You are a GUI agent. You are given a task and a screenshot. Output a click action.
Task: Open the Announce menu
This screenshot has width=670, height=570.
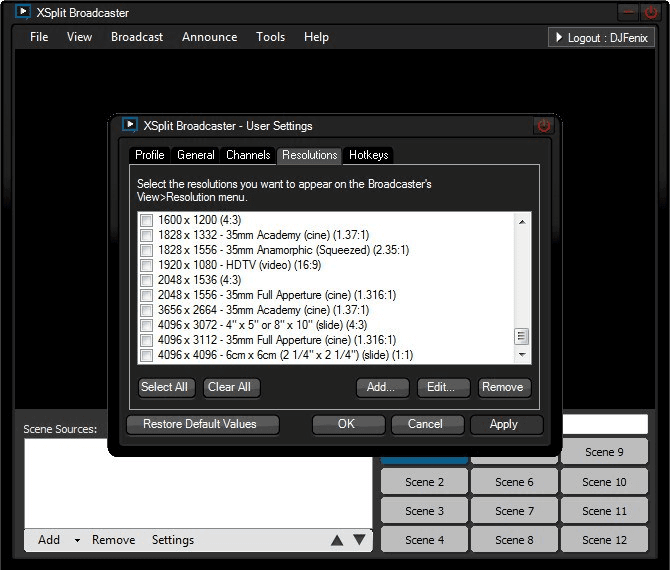pos(209,37)
